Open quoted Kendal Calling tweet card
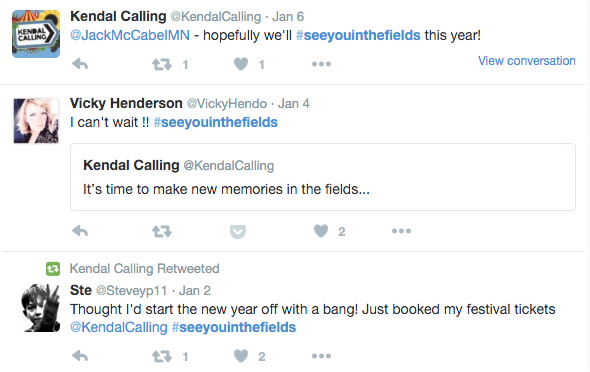590x372 pixels. click(323, 177)
